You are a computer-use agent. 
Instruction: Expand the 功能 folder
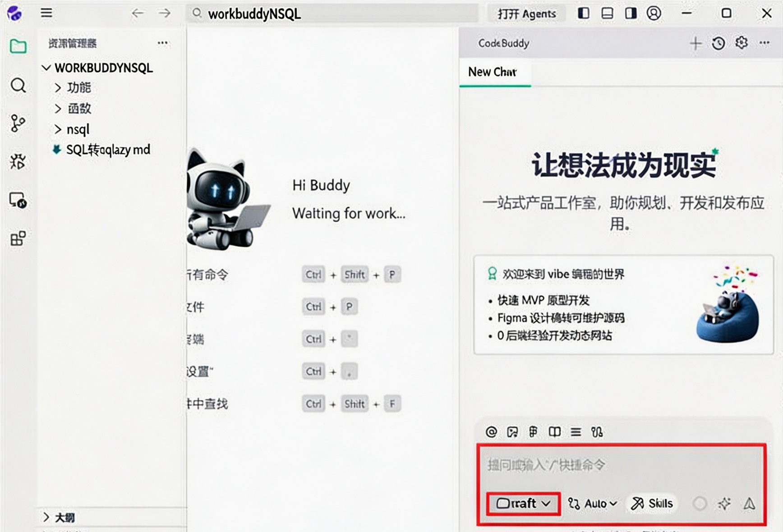pyautogui.click(x=58, y=87)
